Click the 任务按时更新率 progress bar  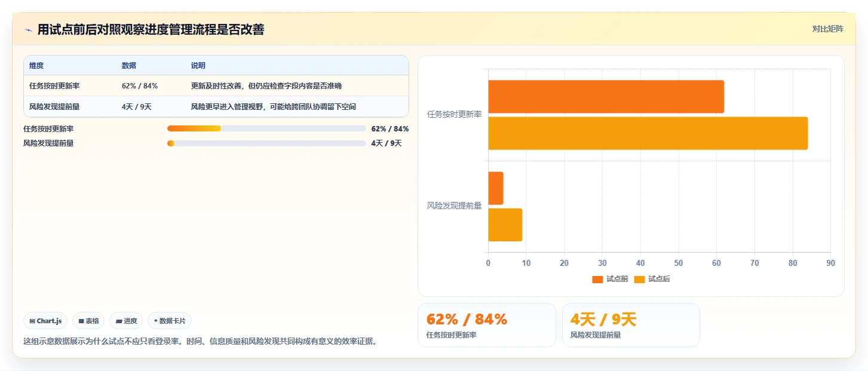pos(266,128)
